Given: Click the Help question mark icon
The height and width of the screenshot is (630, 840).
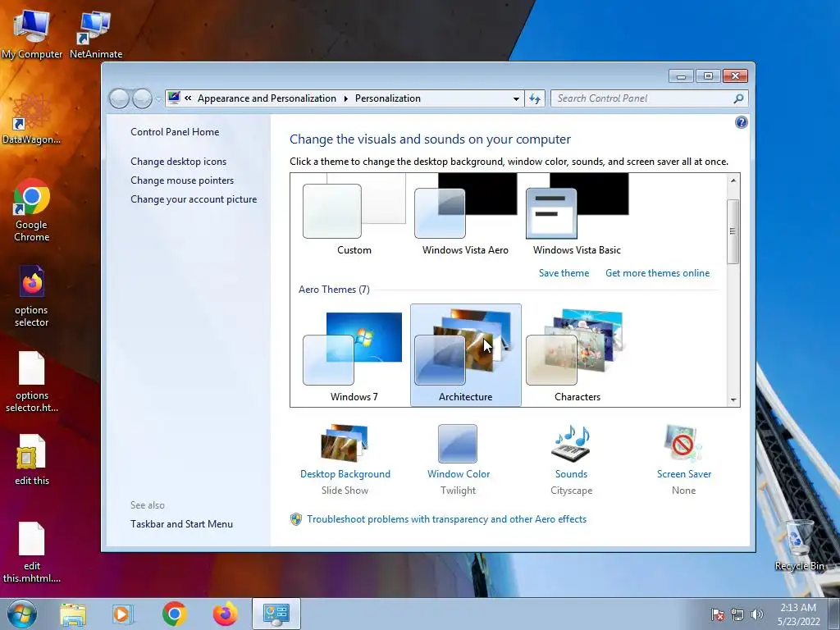Looking at the screenshot, I should (741, 123).
